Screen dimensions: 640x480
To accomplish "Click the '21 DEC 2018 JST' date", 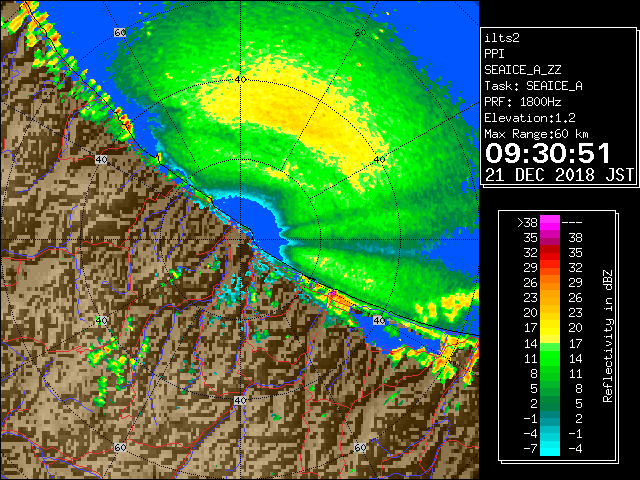I will click(x=559, y=175).
